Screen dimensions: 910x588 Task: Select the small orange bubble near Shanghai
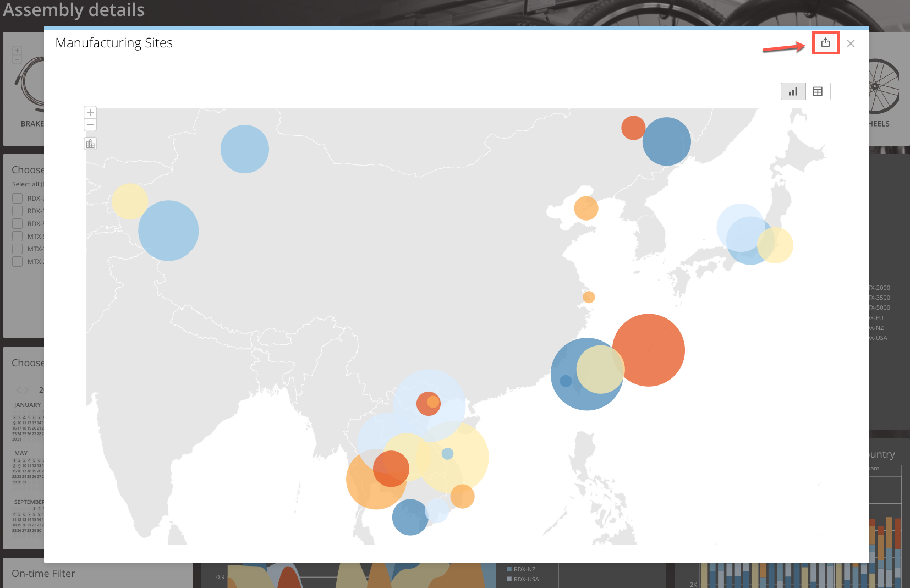589,297
